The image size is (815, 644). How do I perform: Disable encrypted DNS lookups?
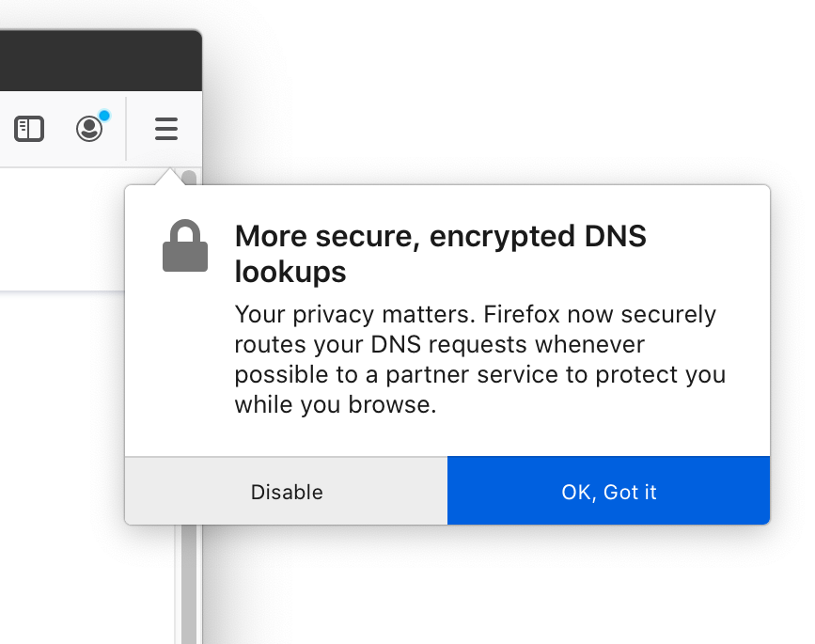point(287,491)
